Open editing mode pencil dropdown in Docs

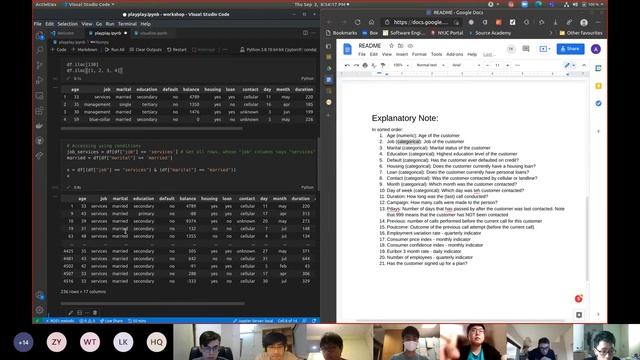(x=569, y=65)
